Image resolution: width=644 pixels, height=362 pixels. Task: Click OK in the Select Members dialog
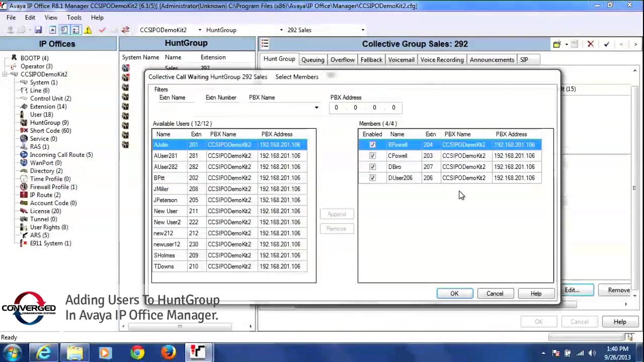point(454,294)
